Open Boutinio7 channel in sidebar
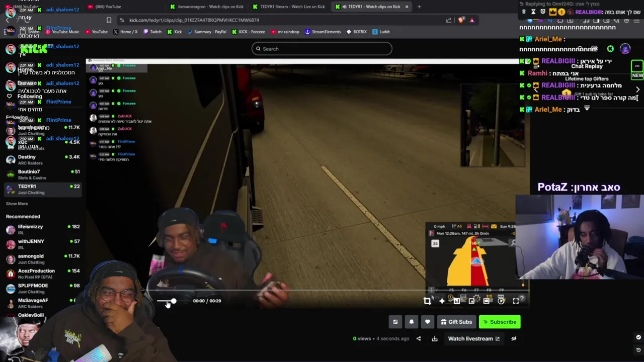644x362 pixels. click(43, 174)
